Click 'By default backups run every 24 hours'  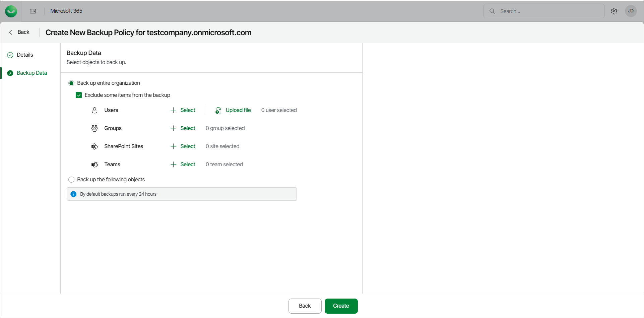click(x=118, y=194)
